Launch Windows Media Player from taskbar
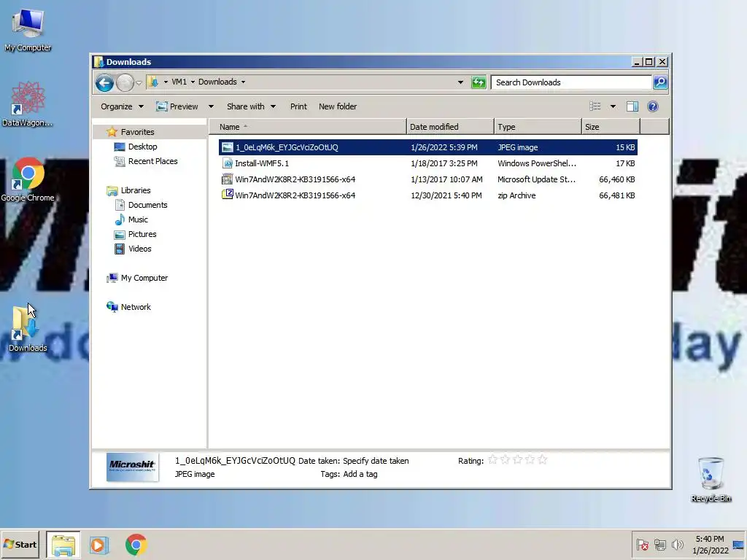The image size is (747, 560). [99, 545]
